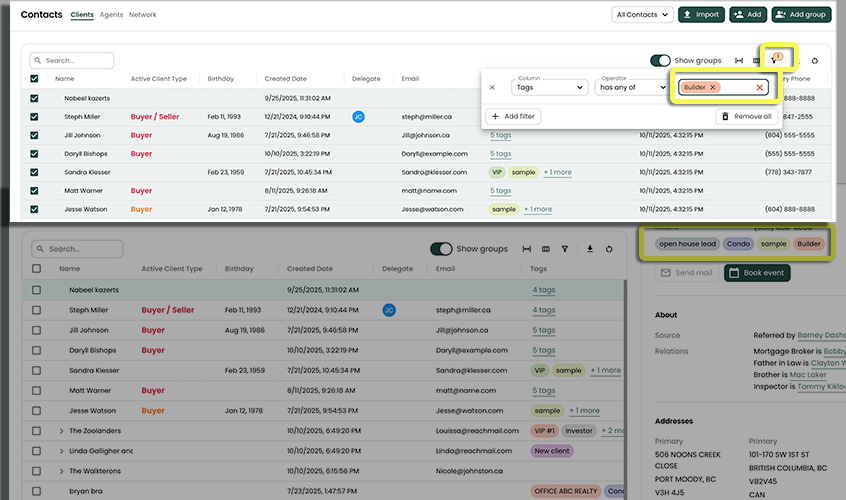Uncheck the Steph Miller row checkbox
Viewport: 846px width, 500px height.
35,117
